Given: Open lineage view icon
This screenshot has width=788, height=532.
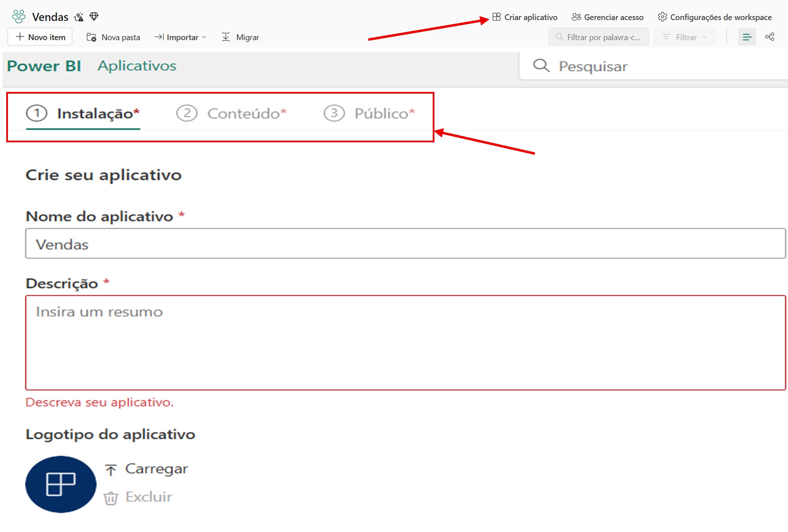Looking at the screenshot, I should click(x=770, y=37).
